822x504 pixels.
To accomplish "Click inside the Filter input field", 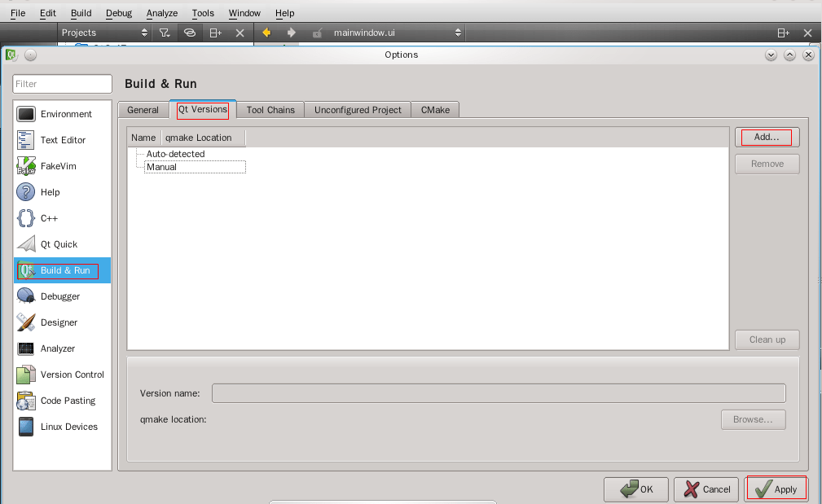I will [x=62, y=83].
